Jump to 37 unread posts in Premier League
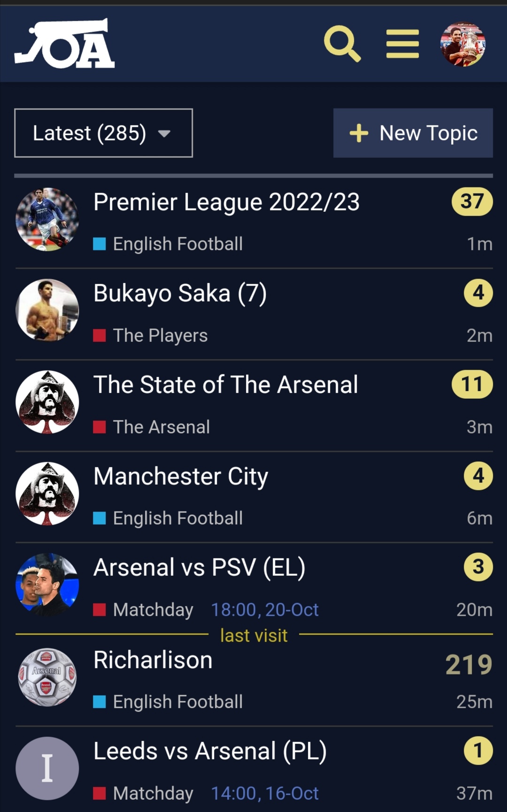Viewport: 507px width, 812px height. click(x=472, y=201)
